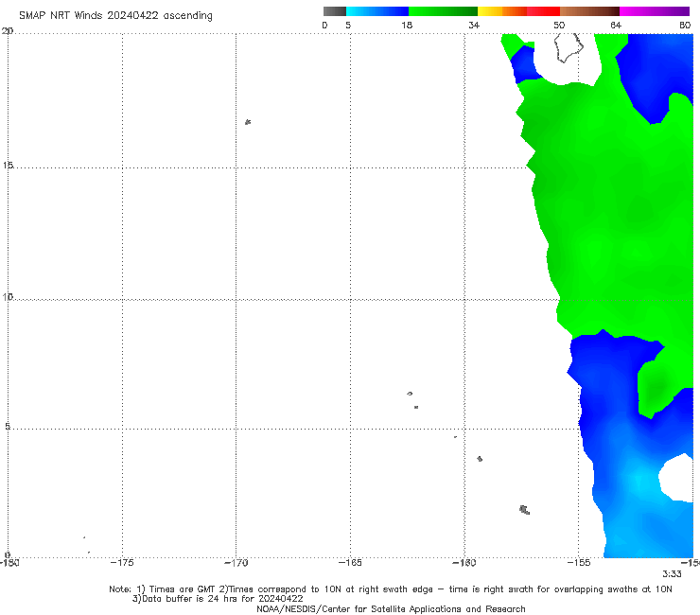The height and width of the screenshot is (615, 700).
Task: Click the Hawaii Big Island outline
Action: [569, 47]
